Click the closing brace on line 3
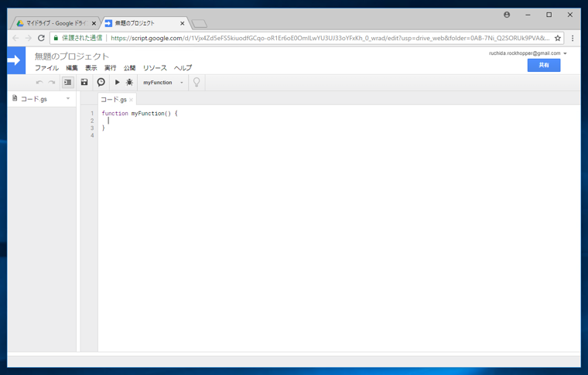The image size is (588, 375). click(104, 128)
